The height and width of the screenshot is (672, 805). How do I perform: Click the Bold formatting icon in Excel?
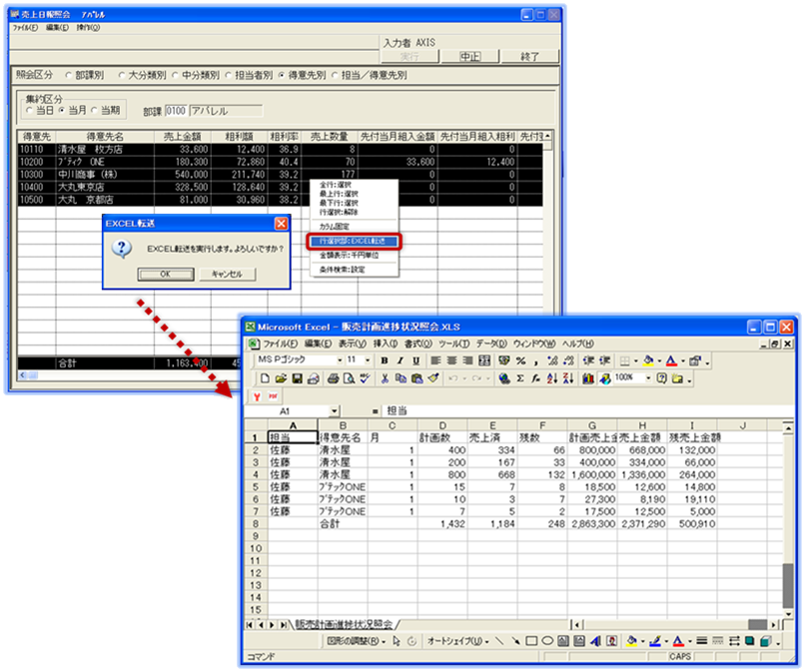click(x=386, y=360)
